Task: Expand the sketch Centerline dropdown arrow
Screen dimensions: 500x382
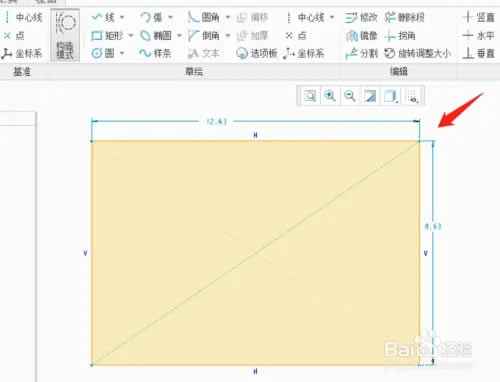Action: tap(332, 17)
